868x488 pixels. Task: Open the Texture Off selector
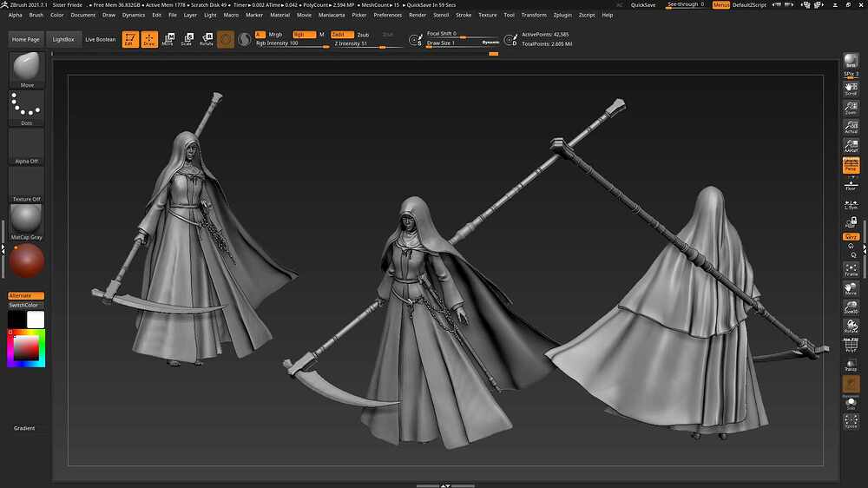pyautogui.click(x=27, y=184)
